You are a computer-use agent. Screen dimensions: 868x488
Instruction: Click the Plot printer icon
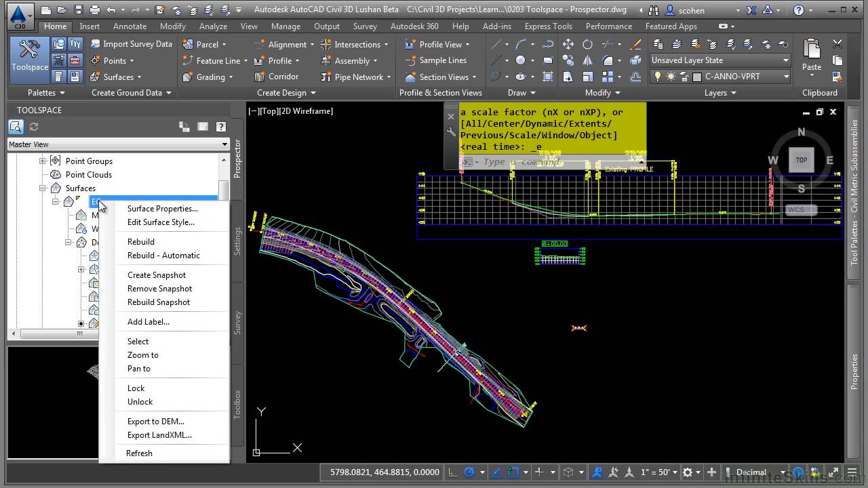94,9
